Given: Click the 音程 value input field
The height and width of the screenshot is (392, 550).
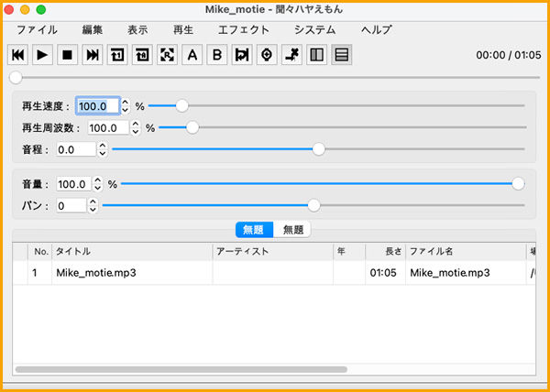Looking at the screenshot, I should click(x=76, y=150).
